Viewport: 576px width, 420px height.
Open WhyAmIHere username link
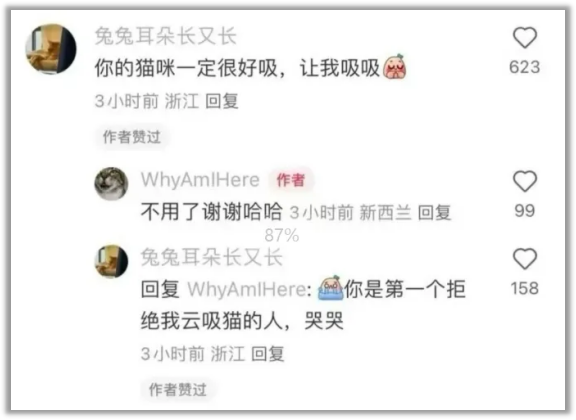tap(200, 180)
